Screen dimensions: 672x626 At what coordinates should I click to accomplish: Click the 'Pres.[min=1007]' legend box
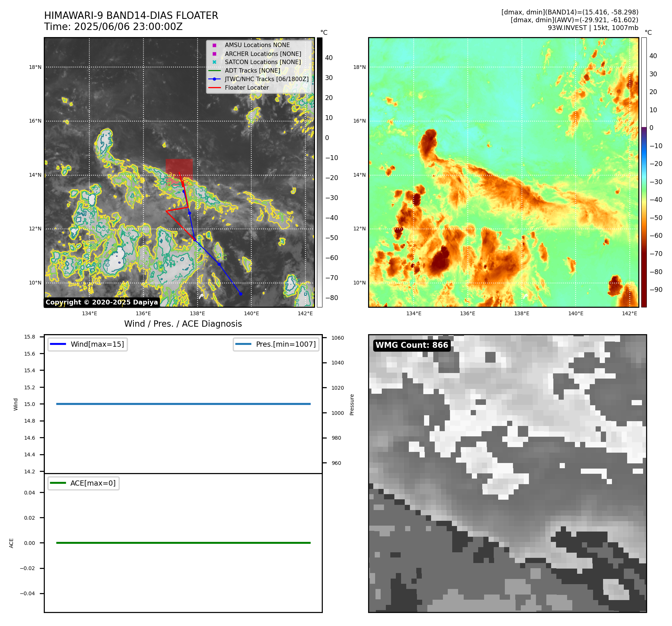[276, 344]
